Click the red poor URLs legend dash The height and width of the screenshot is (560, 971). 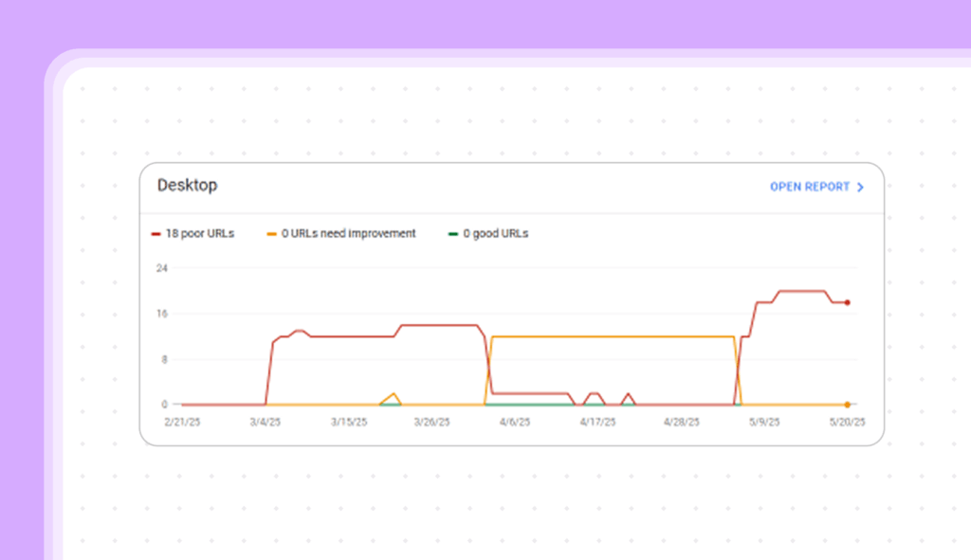pos(156,234)
